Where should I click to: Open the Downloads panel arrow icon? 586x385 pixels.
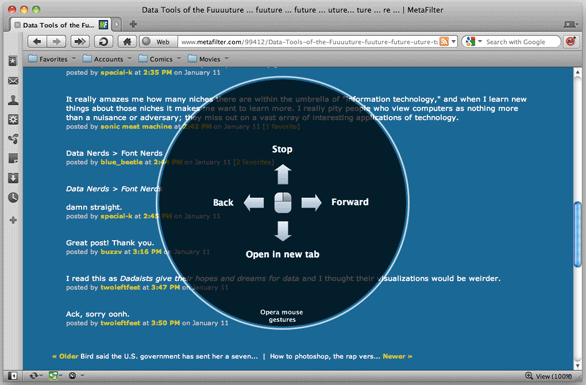(x=13, y=178)
